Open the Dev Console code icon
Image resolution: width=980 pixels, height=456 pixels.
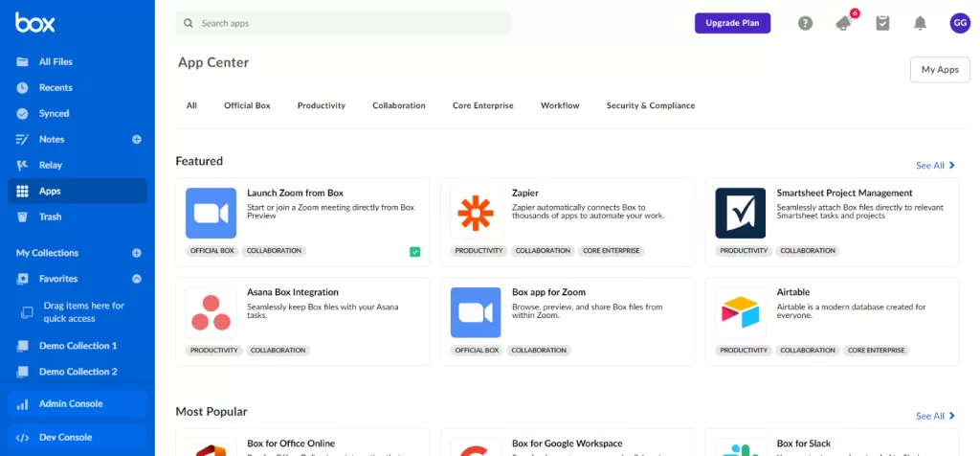click(x=23, y=438)
